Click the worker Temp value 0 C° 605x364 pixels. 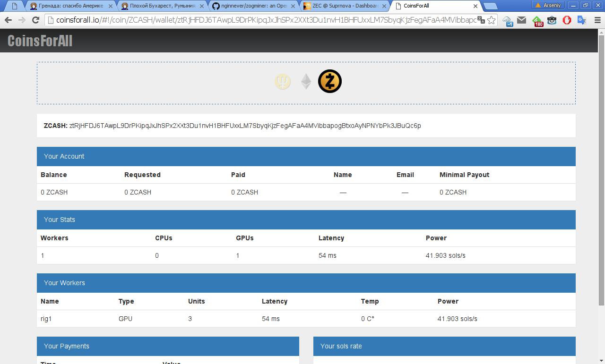(368, 319)
